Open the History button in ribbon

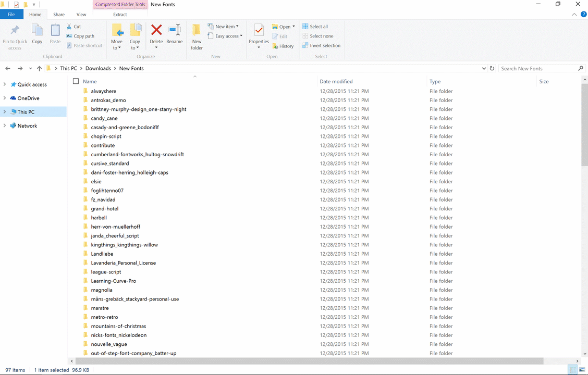tap(283, 46)
